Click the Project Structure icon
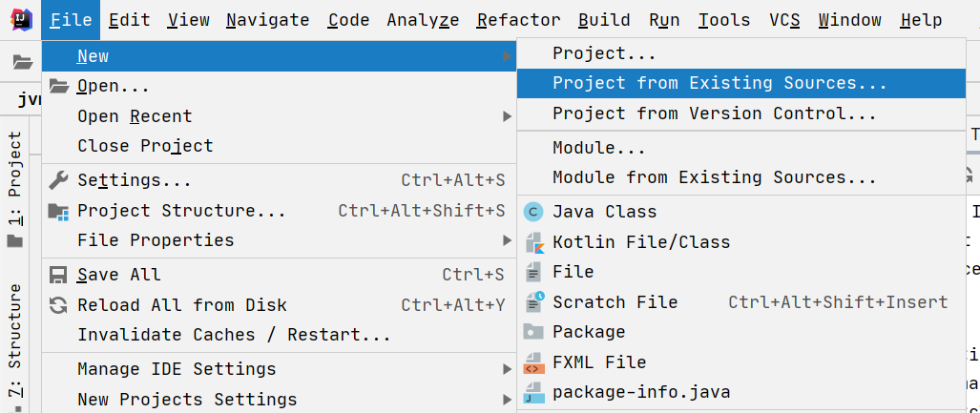The height and width of the screenshot is (413, 980). (59, 211)
